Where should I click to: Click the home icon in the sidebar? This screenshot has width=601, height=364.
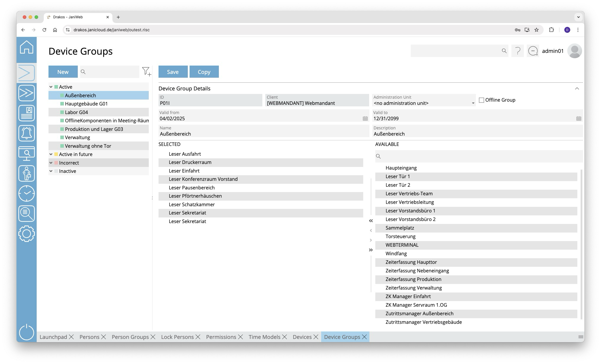point(27,47)
